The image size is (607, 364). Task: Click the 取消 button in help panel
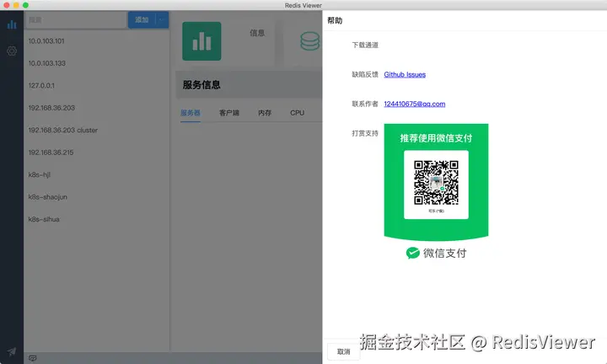pos(343,351)
